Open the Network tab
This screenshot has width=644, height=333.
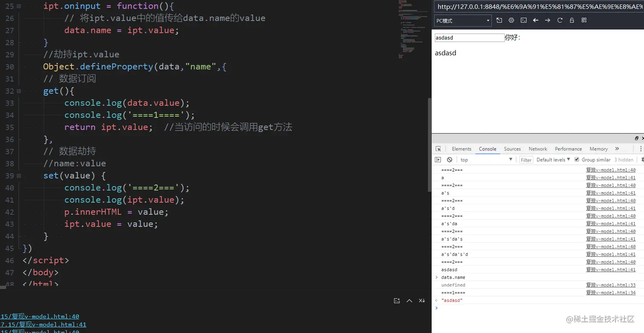538,149
